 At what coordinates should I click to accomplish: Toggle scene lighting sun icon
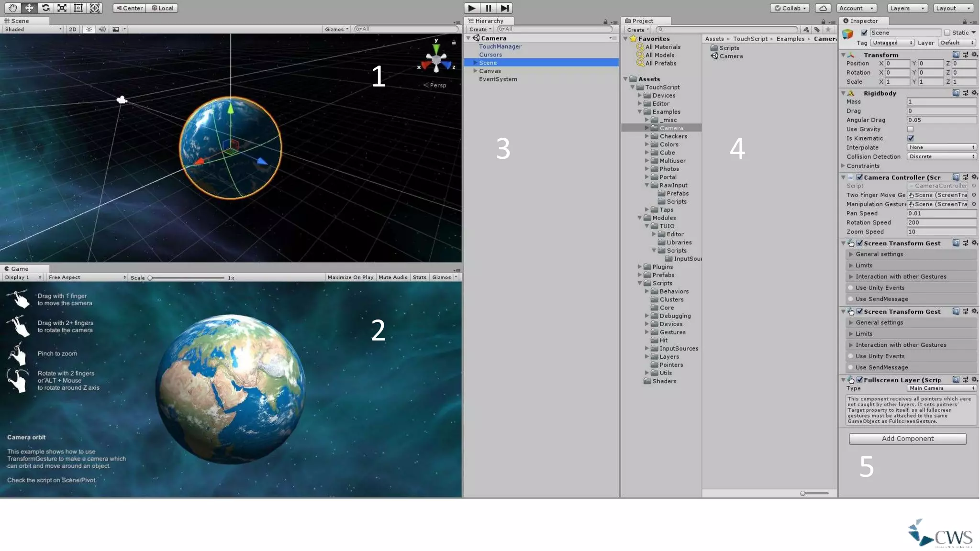(x=89, y=29)
